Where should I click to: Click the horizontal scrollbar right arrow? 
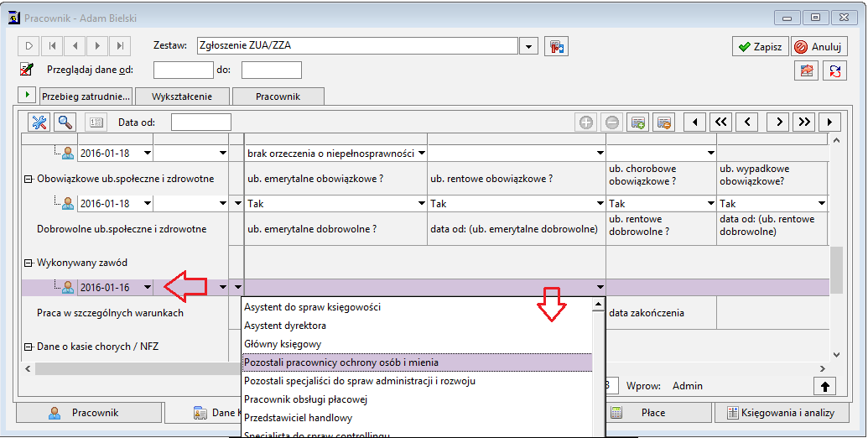pos(822,368)
